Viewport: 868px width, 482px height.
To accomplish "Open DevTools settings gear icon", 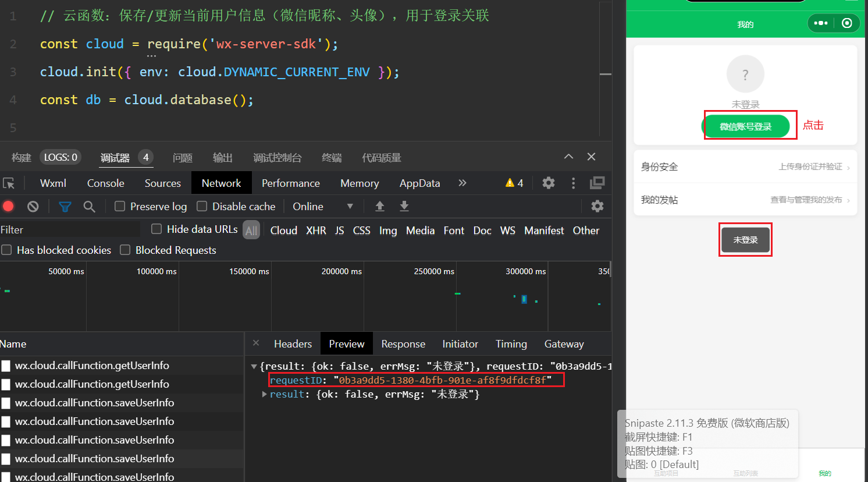I will tap(549, 183).
